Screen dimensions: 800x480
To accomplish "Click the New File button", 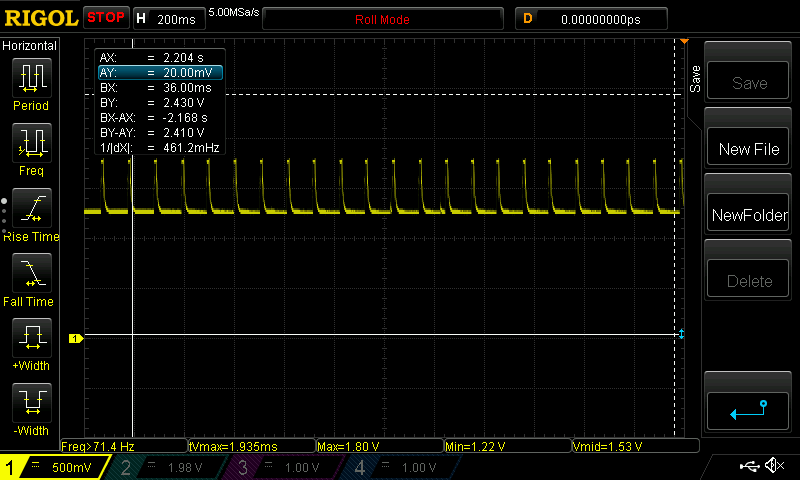I will (x=748, y=147).
